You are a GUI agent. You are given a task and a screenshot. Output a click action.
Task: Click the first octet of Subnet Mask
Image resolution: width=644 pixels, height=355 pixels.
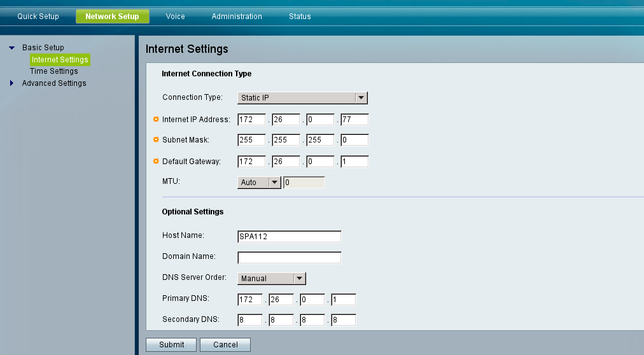[251, 141]
